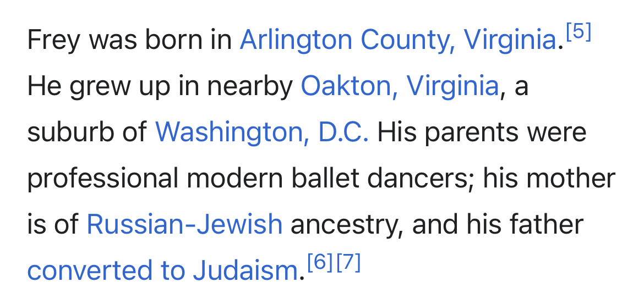Open the Arlington County, Virginia link
The width and height of the screenshot is (644, 304).
[397, 41]
